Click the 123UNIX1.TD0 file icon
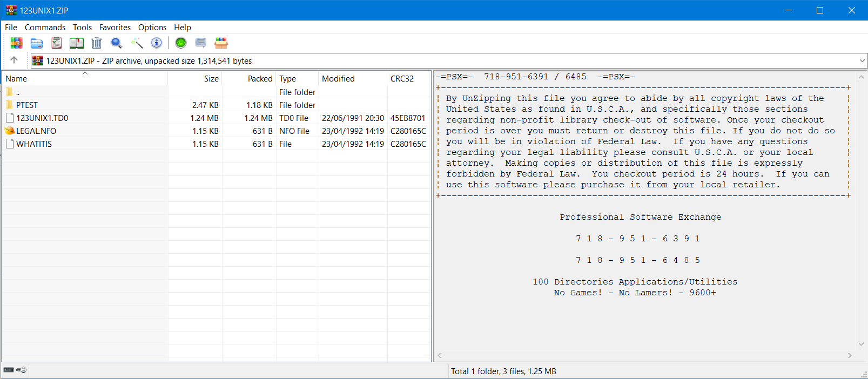Image resolution: width=868 pixels, height=379 pixels. [x=9, y=118]
